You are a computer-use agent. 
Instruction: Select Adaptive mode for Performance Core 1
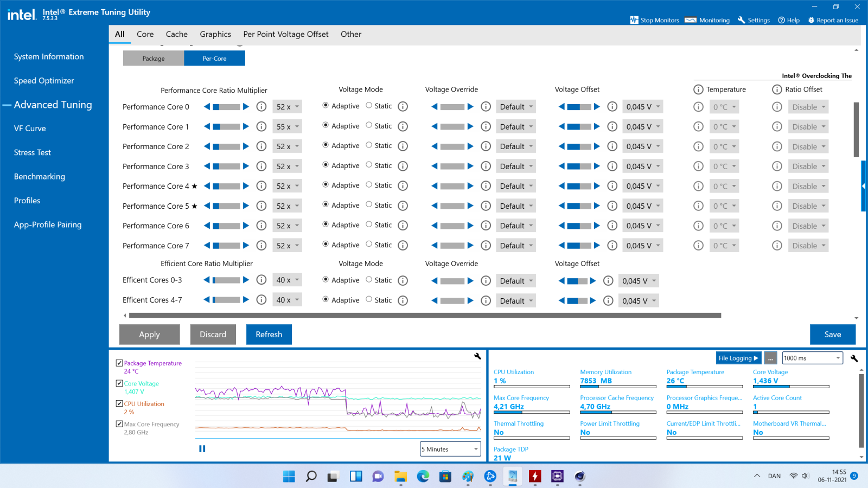pos(325,125)
